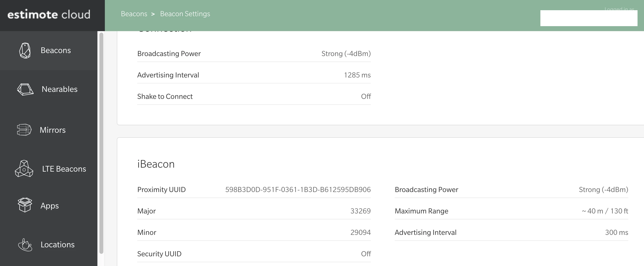
Task: Click the Connection Advertising Interval label
Action: point(168,75)
